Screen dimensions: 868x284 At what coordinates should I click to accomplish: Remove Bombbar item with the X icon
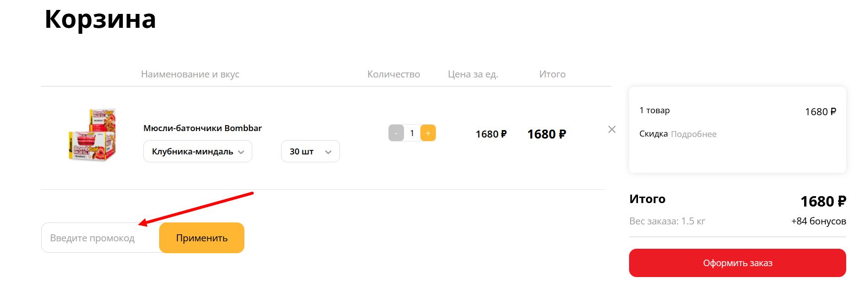612,130
